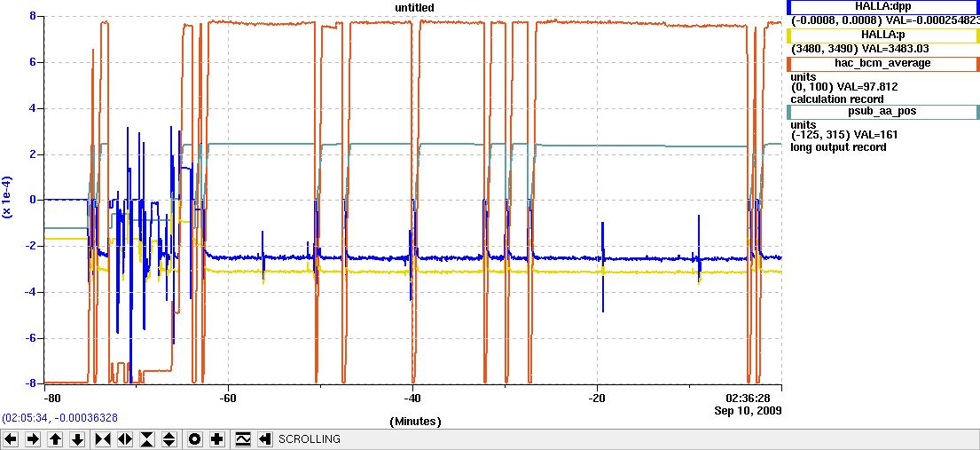Click the 'untitled' graph title
The height and width of the screenshot is (450, 980).
pyautogui.click(x=415, y=7)
